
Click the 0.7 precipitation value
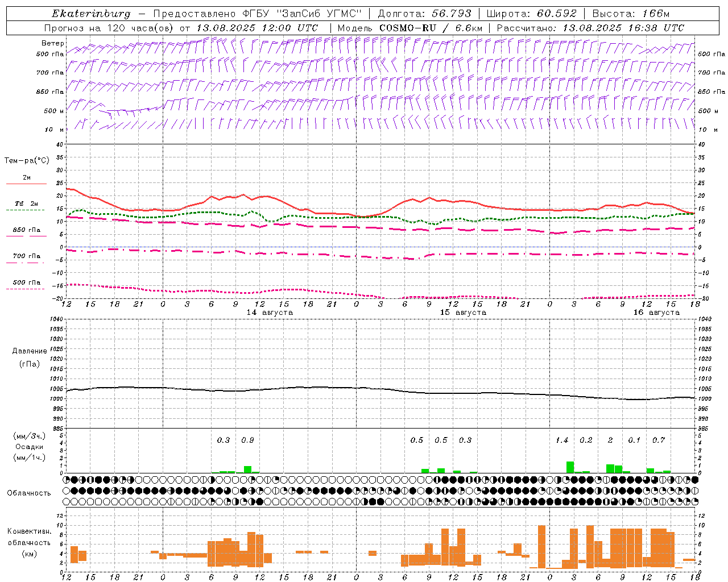coord(659,440)
